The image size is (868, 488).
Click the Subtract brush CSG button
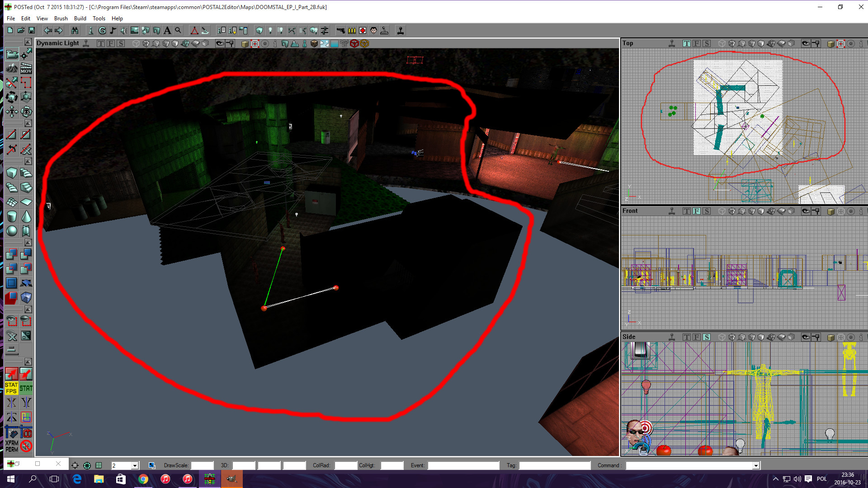(26, 254)
